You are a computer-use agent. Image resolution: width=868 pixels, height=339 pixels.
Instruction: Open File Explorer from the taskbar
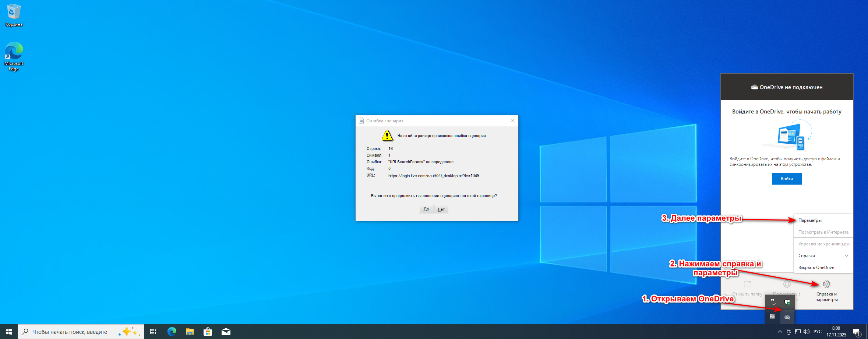190,332
